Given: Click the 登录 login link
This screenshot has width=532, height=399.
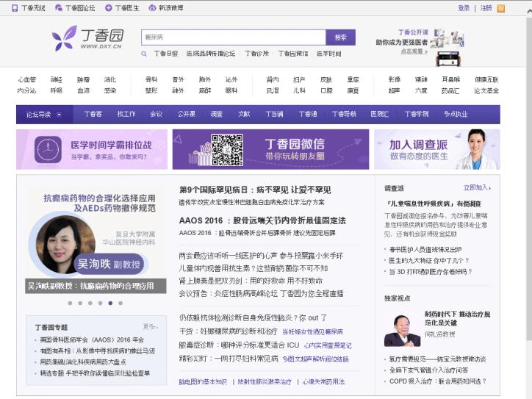Looking at the screenshot, I should click(464, 8).
